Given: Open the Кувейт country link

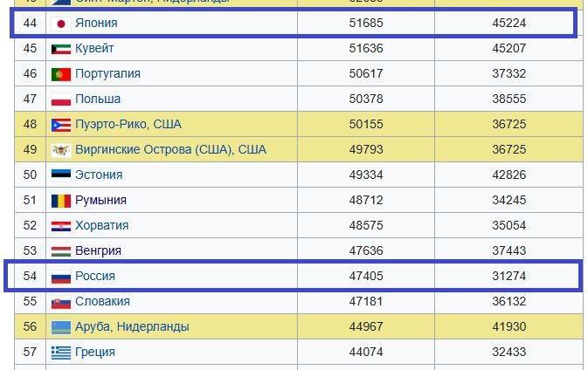Looking at the screenshot, I should (x=94, y=48).
